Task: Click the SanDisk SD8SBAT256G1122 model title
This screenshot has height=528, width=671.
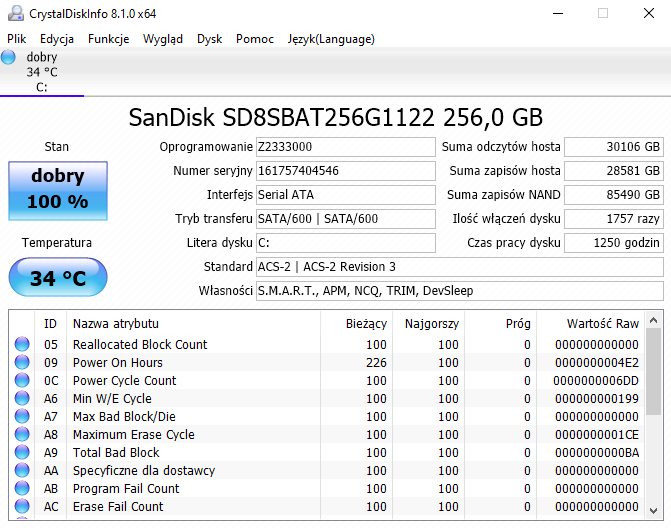Action: click(336, 117)
